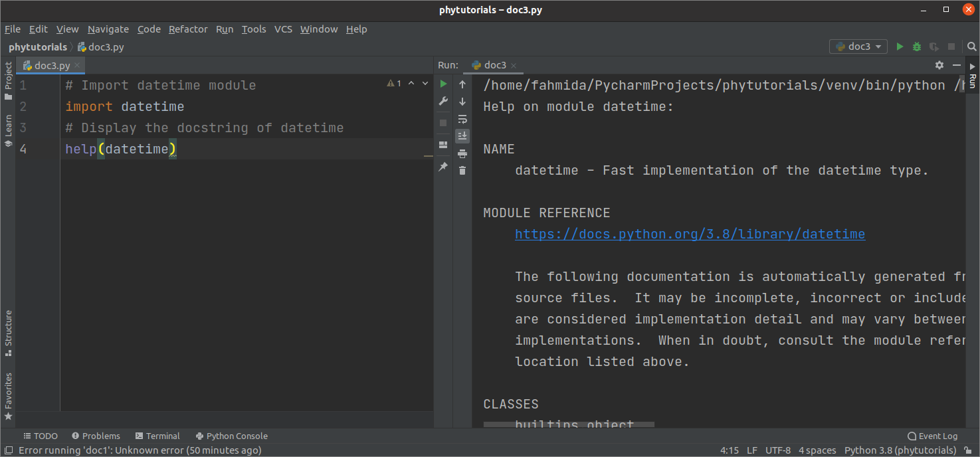The image size is (980, 457).
Task: Click the Run with Coverage toolbar icon
Action: pyautogui.click(x=934, y=46)
